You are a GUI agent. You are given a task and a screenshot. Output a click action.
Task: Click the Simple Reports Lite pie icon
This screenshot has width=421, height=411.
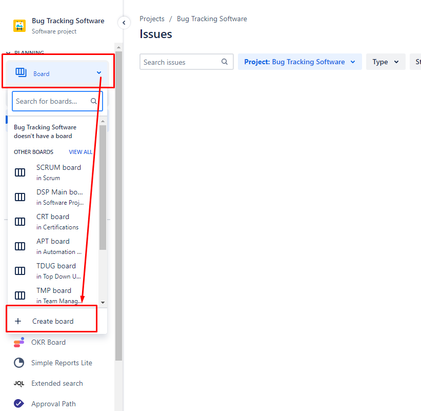(19, 363)
